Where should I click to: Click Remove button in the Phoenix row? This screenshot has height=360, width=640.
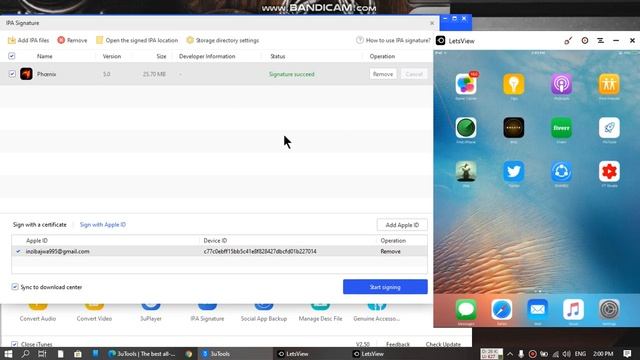pos(383,74)
